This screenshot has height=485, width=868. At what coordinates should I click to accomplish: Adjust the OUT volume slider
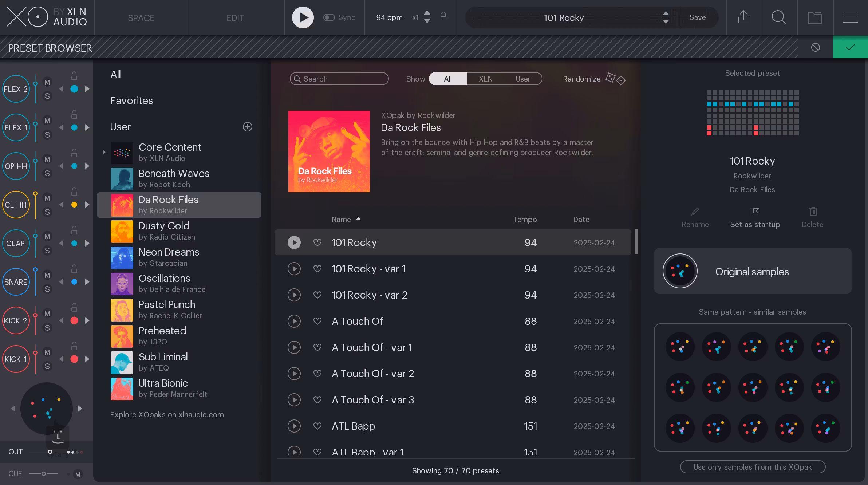pyautogui.click(x=50, y=452)
